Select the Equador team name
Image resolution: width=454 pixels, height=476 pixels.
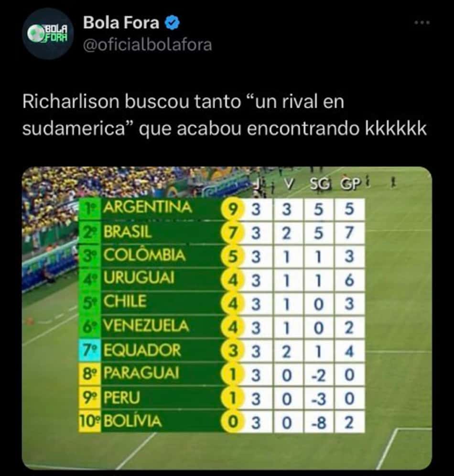click(x=142, y=350)
